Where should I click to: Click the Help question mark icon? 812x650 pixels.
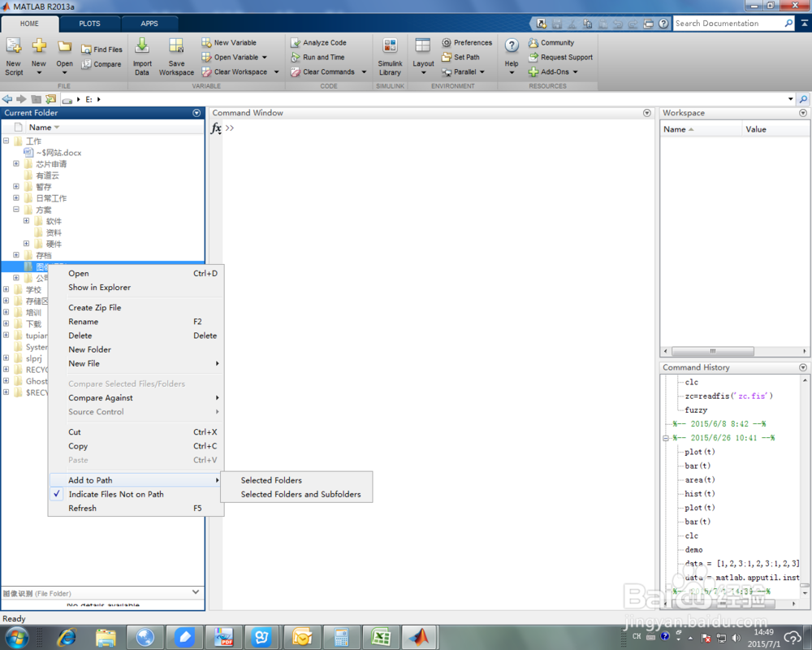tap(512, 45)
